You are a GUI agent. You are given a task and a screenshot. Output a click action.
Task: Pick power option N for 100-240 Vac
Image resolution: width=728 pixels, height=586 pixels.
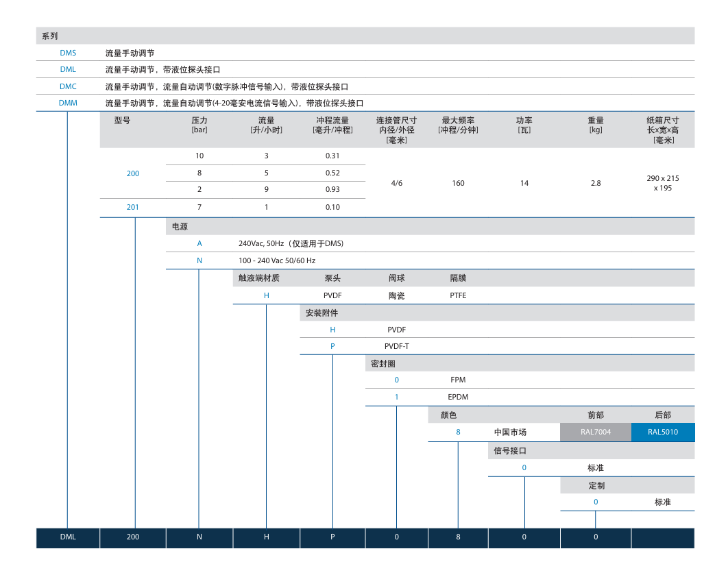pyautogui.click(x=199, y=260)
